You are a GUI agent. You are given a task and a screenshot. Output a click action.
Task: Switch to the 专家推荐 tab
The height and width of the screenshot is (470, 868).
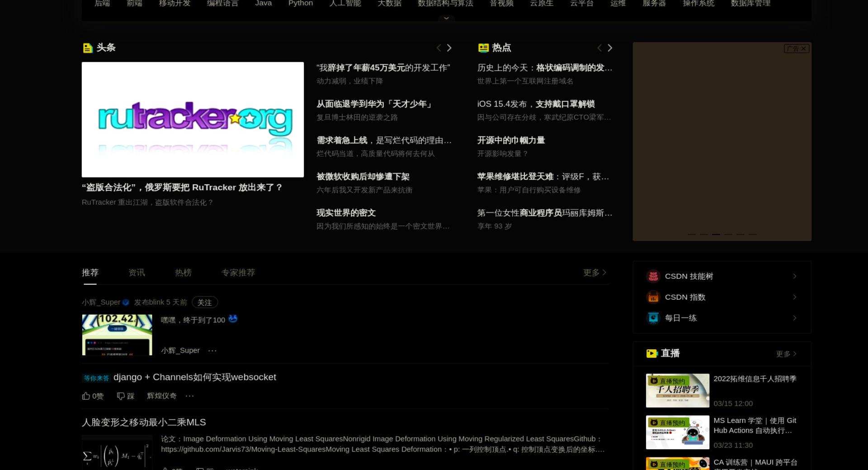(x=238, y=273)
